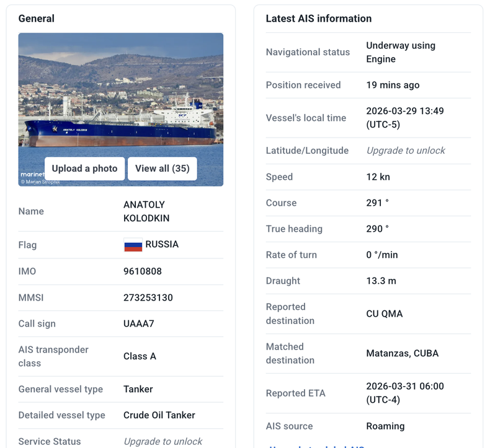Click the vessel name ANATOLY KOLODKIN
Viewport: 490px width, 448px height.
coord(146,211)
